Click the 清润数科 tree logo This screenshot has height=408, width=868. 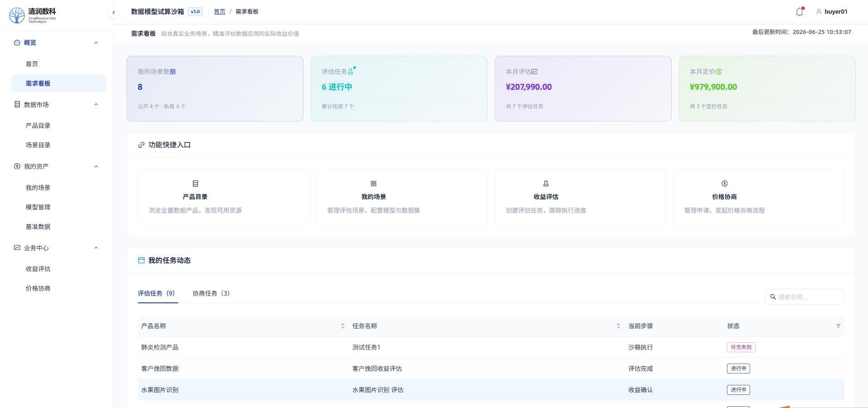17,15
